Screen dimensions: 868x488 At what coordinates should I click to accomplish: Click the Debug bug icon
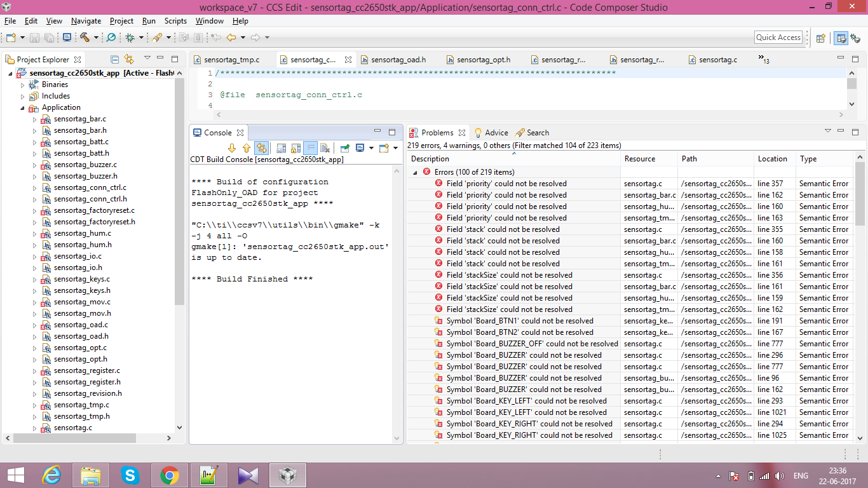coord(130,37)
